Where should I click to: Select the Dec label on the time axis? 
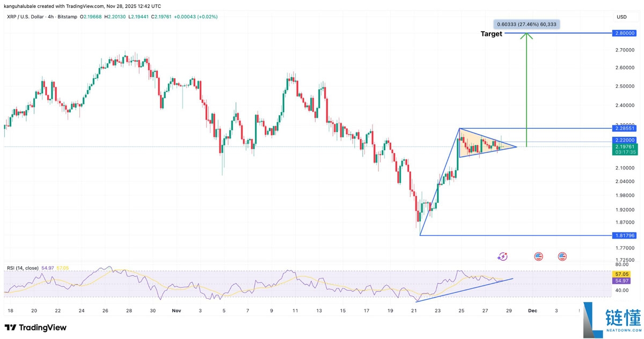tap(532, 310)
